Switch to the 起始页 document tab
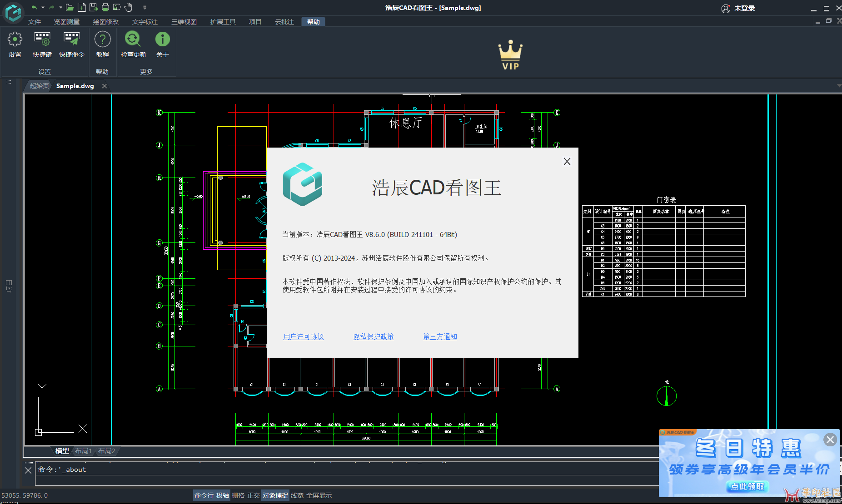This screenshot has width=842, height=504. [x=39, y=86]
